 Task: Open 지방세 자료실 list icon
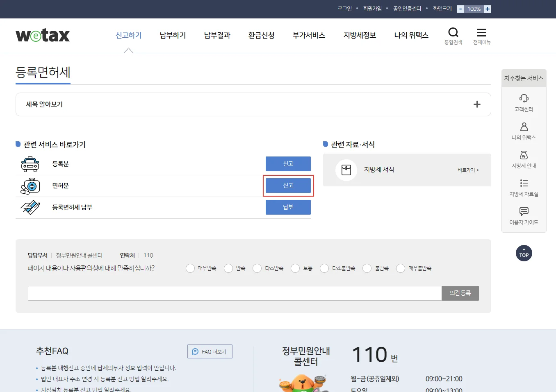click(x=524, y=183)
